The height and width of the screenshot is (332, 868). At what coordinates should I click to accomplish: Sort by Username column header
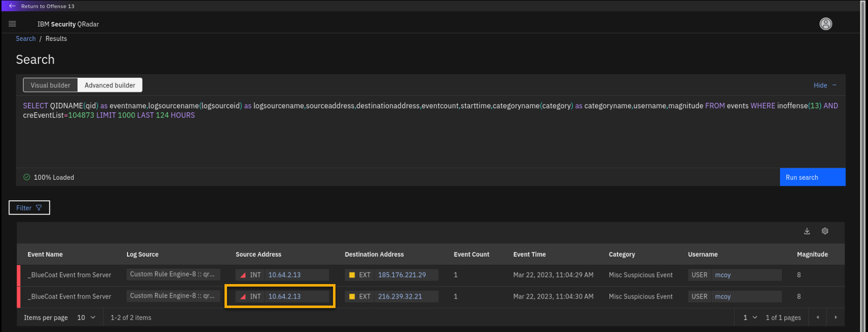tap(702, 254)
